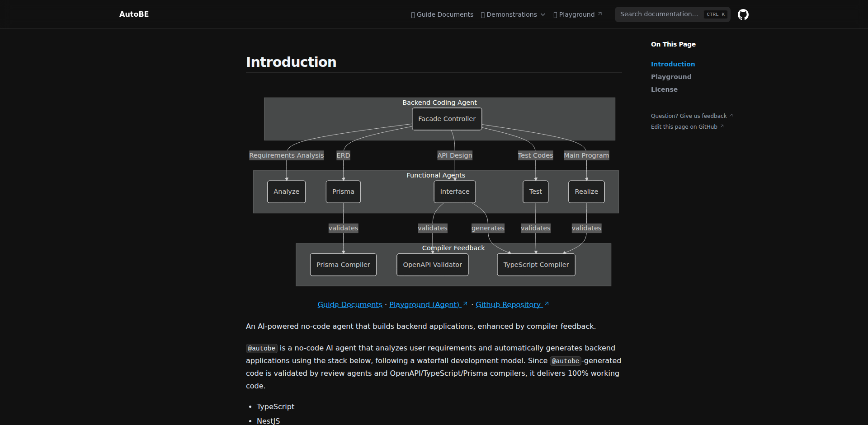Click the AutoBE logo text

[134, 14]
